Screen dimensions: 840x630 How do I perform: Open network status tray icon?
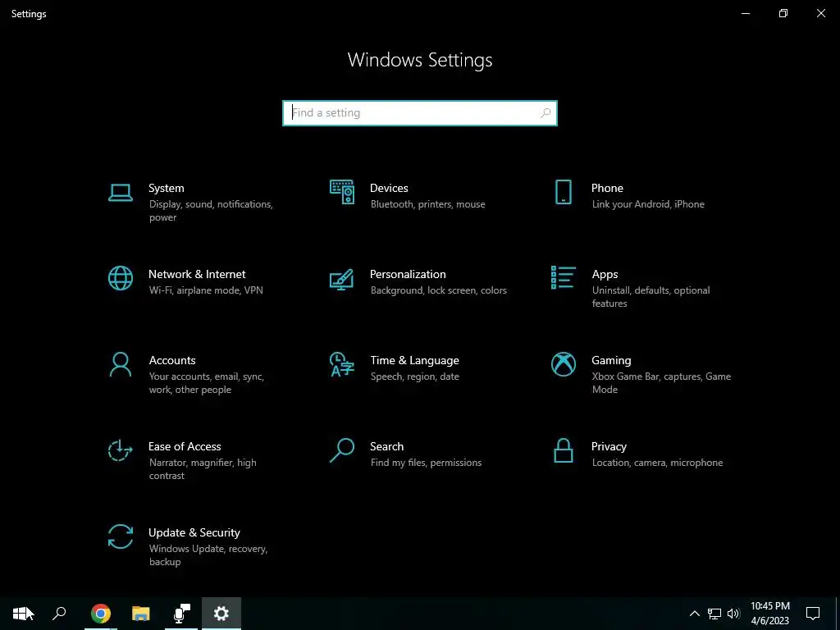[x=714, y=614]
